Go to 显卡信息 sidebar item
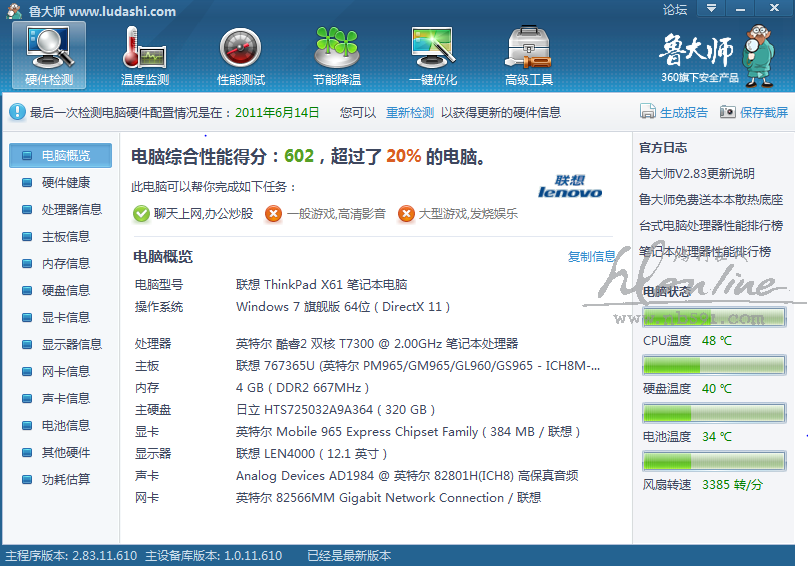The image size is (808, 566). (x=65, y=318)
